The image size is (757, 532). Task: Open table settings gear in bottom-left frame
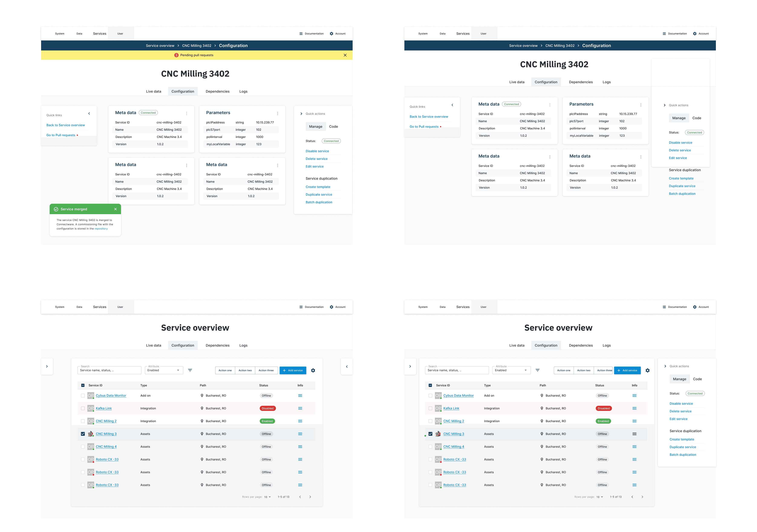pyautogui.click(x=313, y=370)
